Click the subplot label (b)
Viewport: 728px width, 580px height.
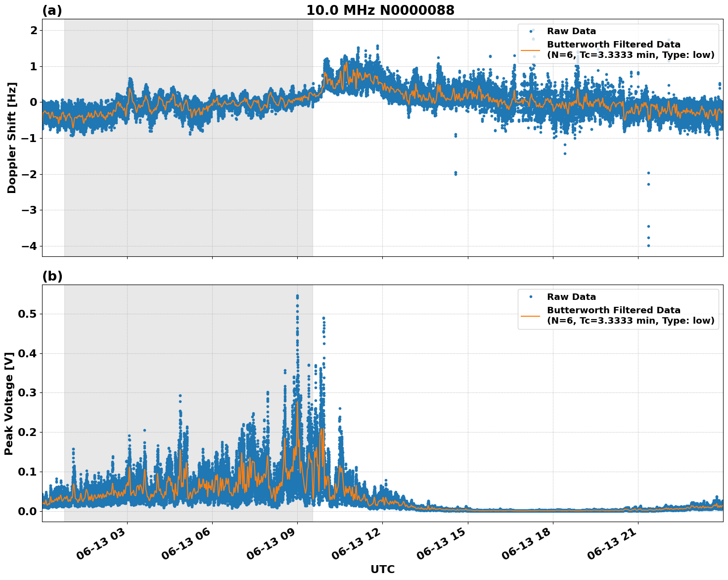[52, 276]
